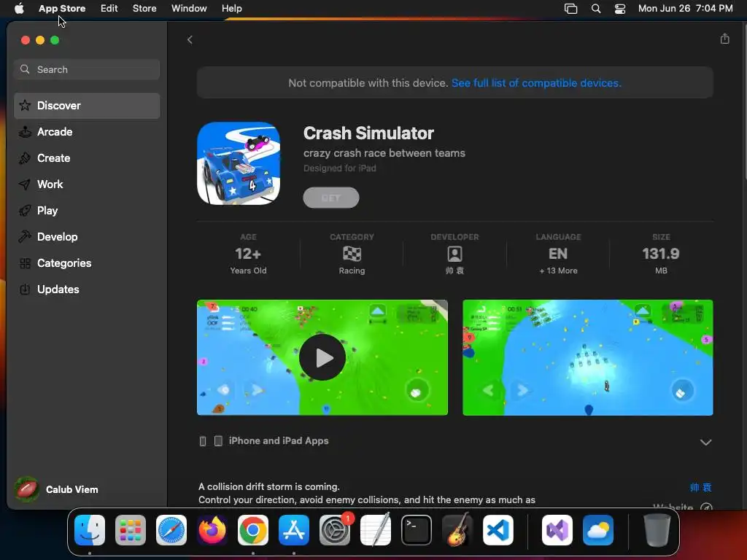Open Categories in the sidebar
Screen dimensions: 747x560
point(87,262)
